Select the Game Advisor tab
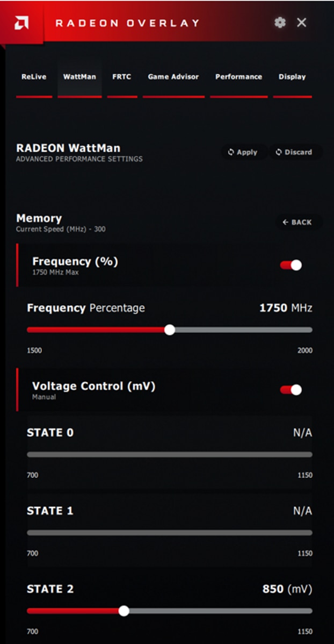This screenshot has height=644, width=334. click(173, 77)
